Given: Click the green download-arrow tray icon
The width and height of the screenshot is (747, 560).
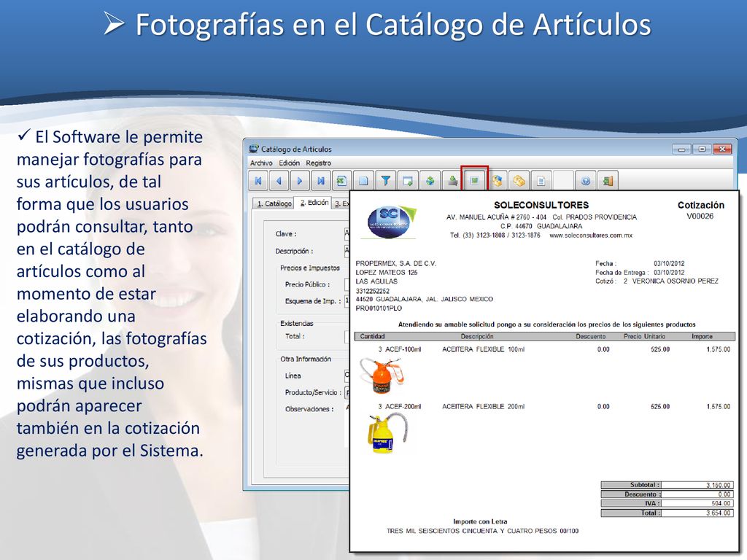Looking at the screenshot, I should (452, 181).
